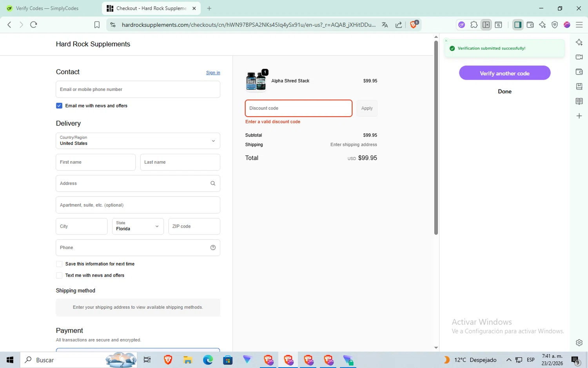Click the page vertical scrollbar thumb
This screenshot has height=368, width=588.
pyautogui.click(x=436, y=137)
